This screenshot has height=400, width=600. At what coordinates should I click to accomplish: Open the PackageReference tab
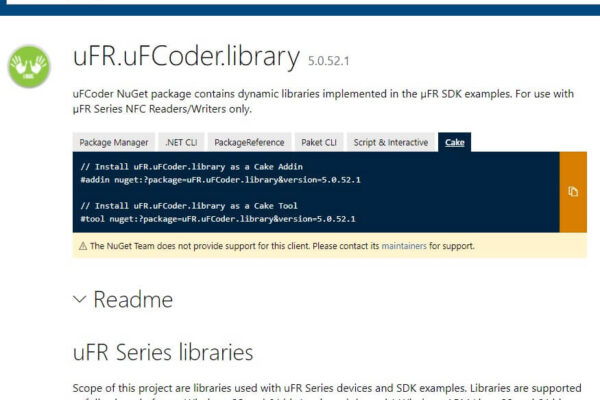[x=249, y=142]
